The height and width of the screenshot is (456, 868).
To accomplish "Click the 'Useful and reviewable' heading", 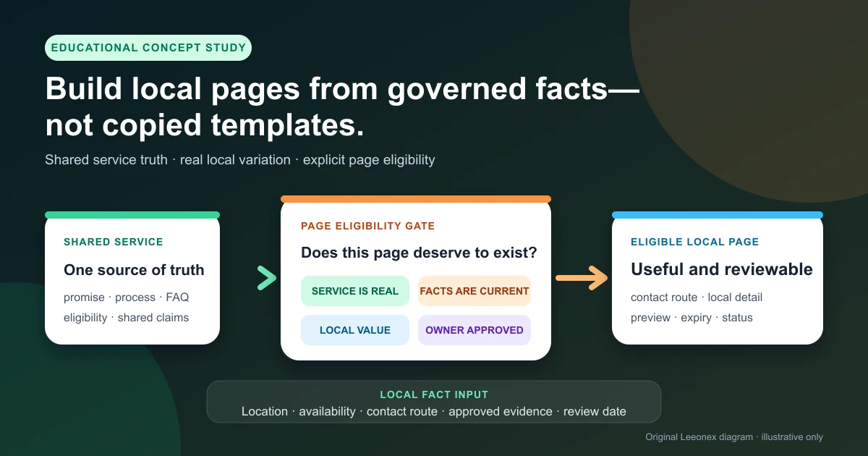I will click(x=722, y=269).
